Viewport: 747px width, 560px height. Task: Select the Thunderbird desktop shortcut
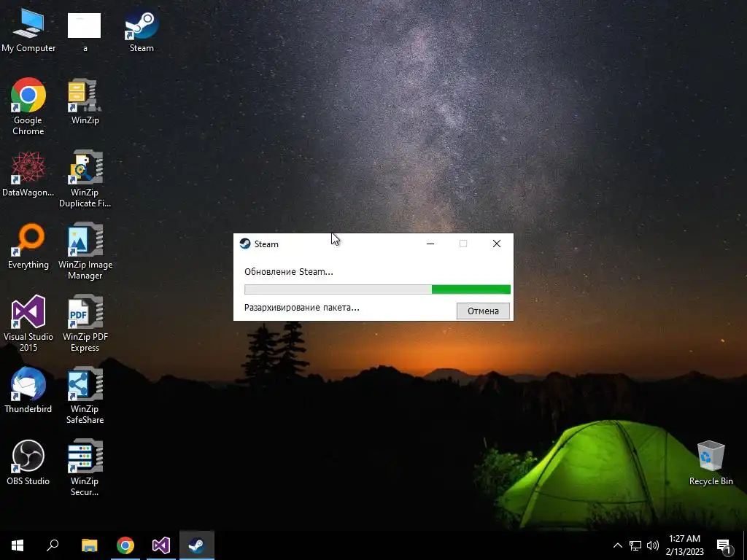[x=28, y=391]
